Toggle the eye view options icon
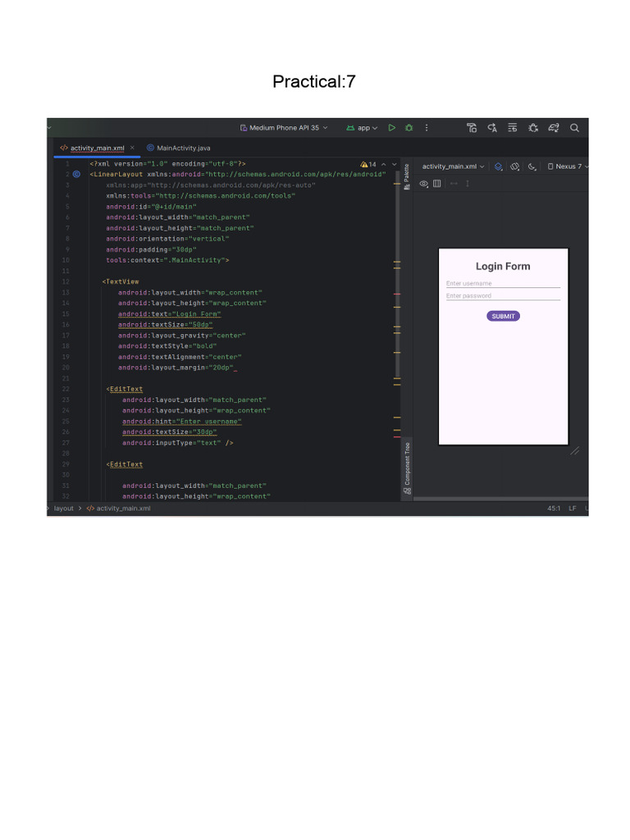 pyautogui.click(x=424, y=184)
